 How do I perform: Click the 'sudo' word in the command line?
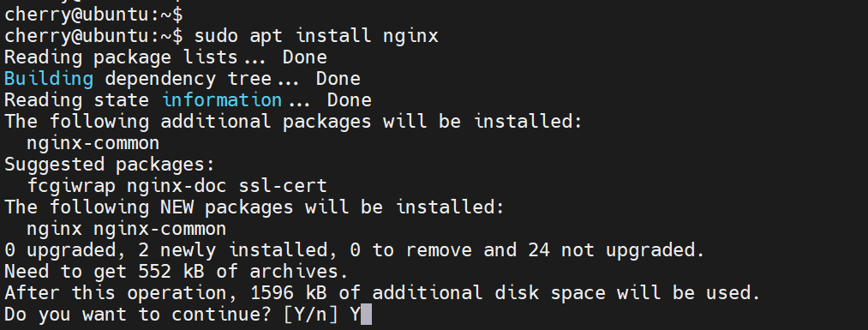(216, 36)
